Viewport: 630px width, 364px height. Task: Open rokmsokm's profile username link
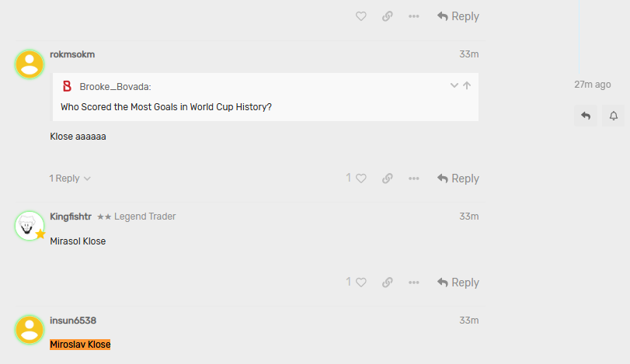coord(72,54)
